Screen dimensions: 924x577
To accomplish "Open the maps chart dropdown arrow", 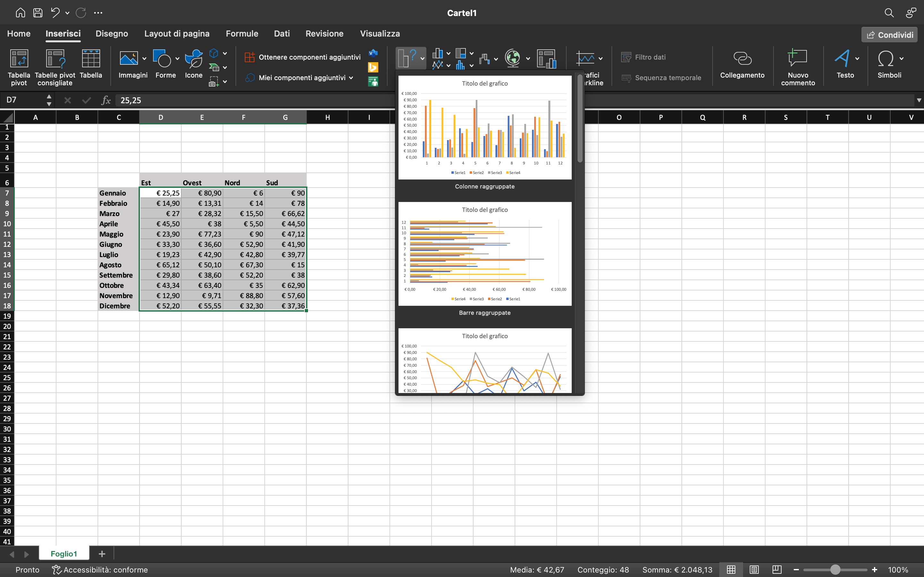I will pyautogui.click(x=528, y=58).
